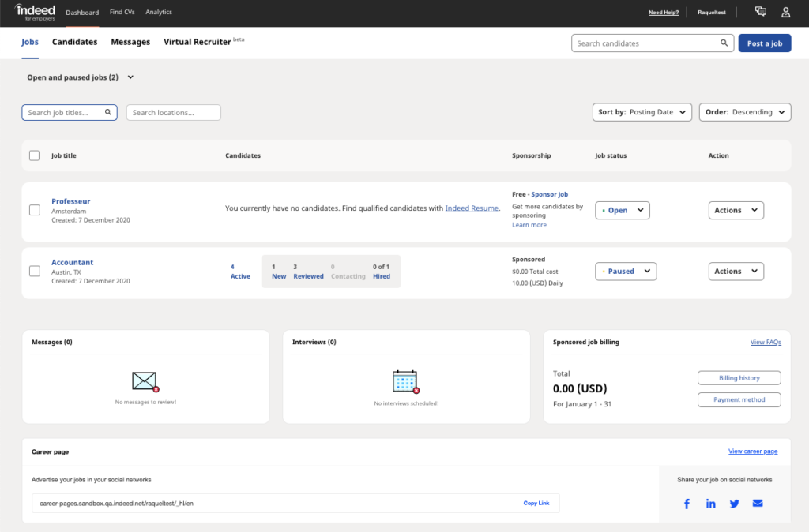
Task: Open the messages notification icon in the top bar
Action: [x=760, y=11]
